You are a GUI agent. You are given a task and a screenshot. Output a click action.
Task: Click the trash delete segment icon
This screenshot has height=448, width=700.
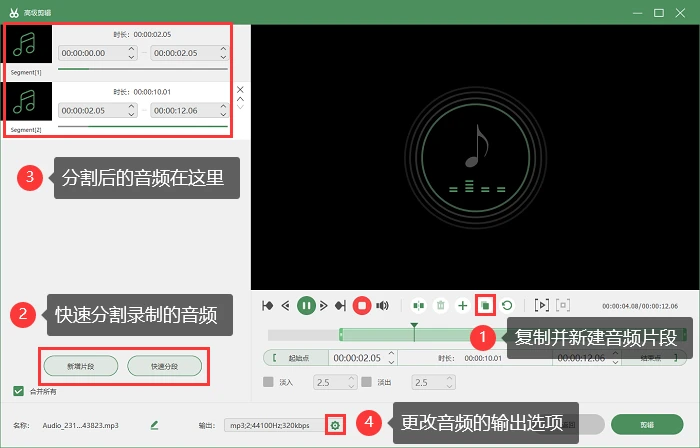(441, 306)
